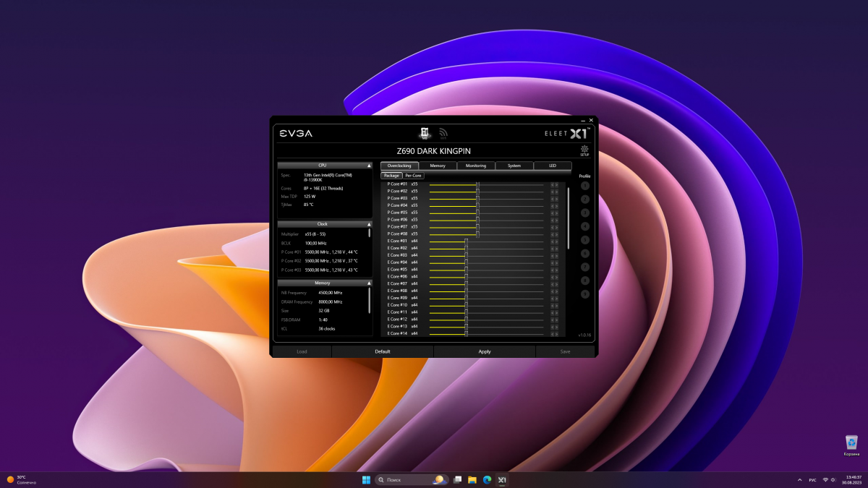Open the weather widget on the taskbar
Screen dimensions: 868x488
[22, 479]
